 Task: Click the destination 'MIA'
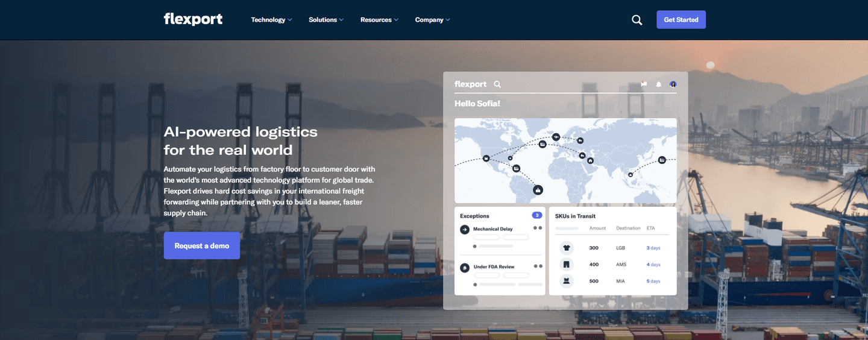(621, 281)
